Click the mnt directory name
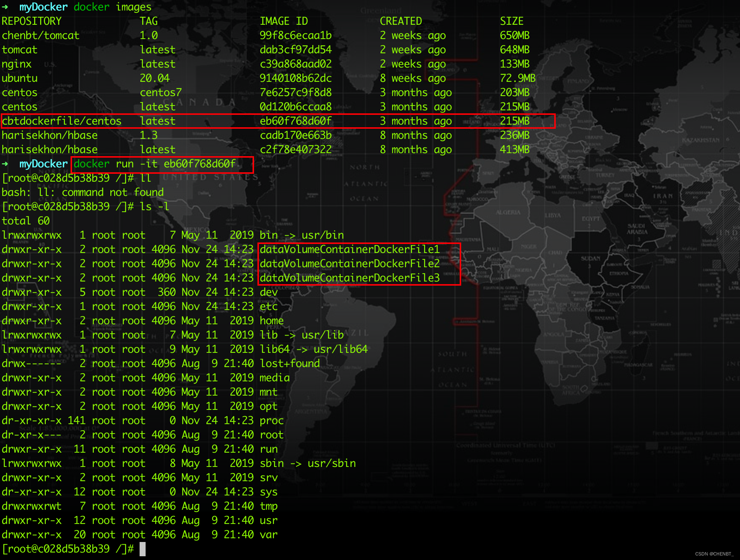The width and height of the screenshot is (740, 560). point(269,392)
